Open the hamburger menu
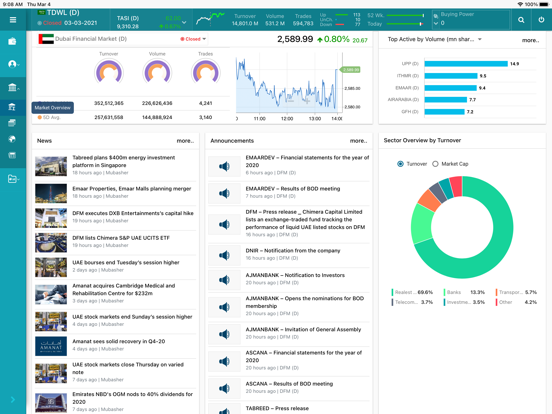Viewport: 552px width, 414px height. (x=13, y=20)
